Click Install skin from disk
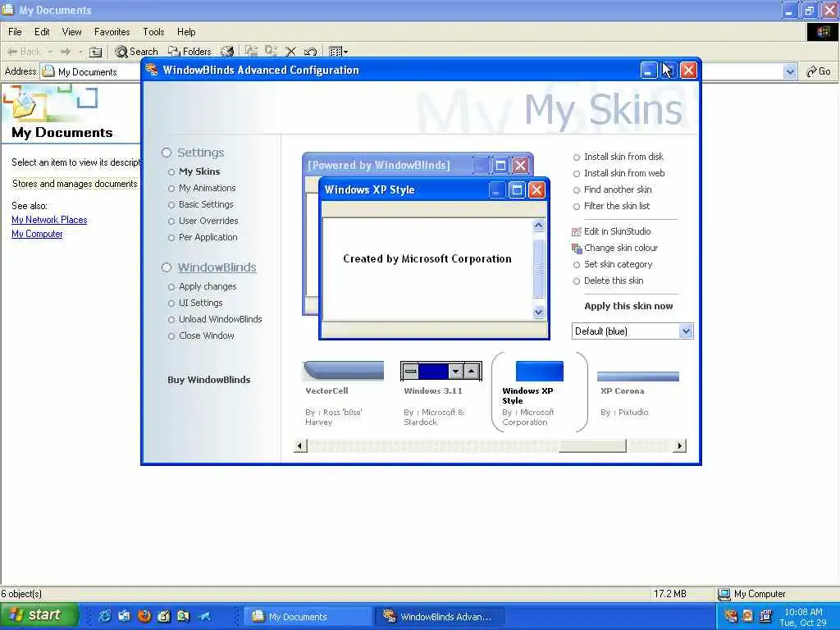840x630 pixels. (623, 157)
